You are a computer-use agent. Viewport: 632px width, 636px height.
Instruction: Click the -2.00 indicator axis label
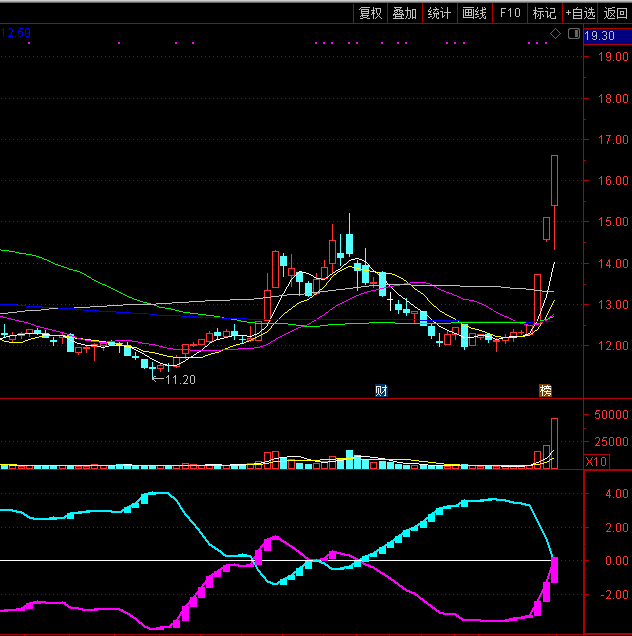pyautogui.click(x=614, y=595)
